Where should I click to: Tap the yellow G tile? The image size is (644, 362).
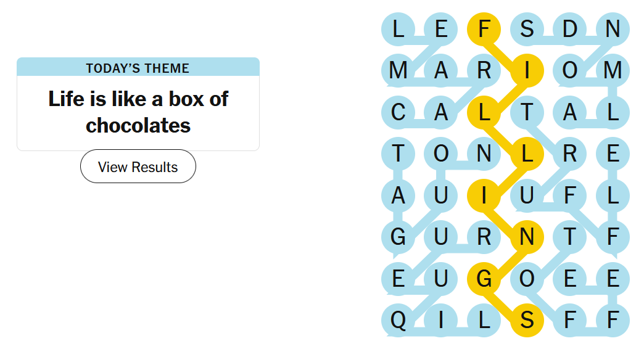(x=484, y=279)
